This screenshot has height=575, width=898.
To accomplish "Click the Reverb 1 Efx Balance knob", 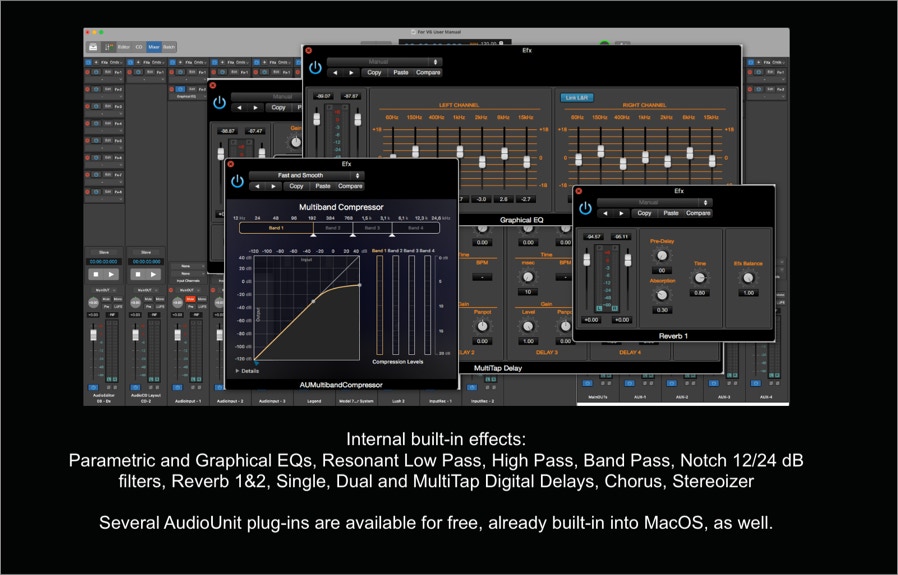I will [x=747, y=278].
